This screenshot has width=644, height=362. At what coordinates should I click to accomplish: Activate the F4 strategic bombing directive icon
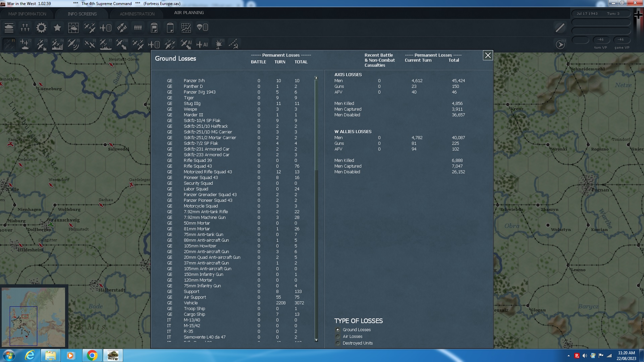(57, 44)
